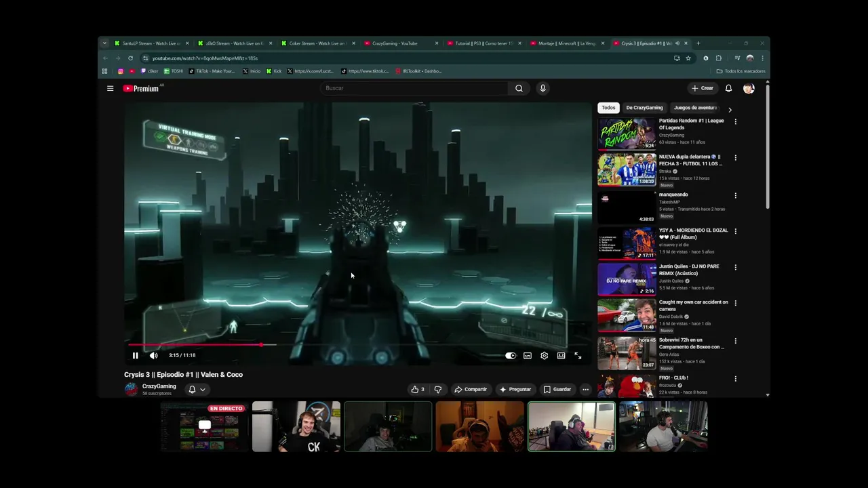Open YouTube notifications bell

click(728, 88)
